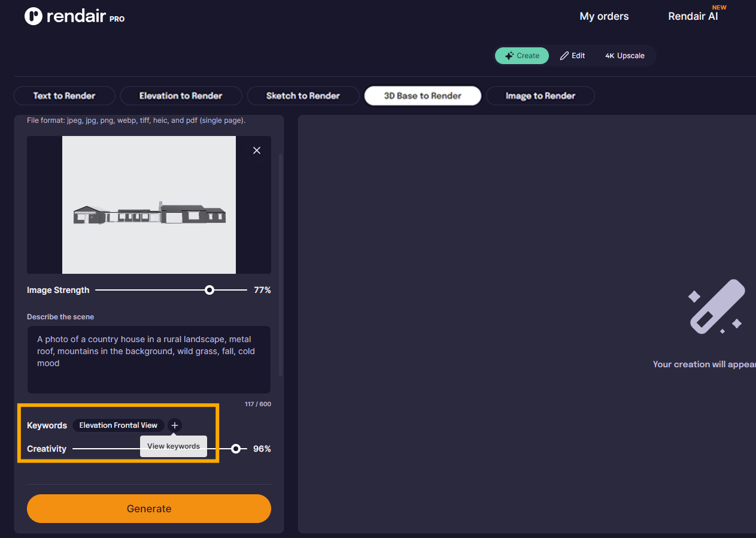
Task: Open the View keywords popup
Action: point(173,446)
